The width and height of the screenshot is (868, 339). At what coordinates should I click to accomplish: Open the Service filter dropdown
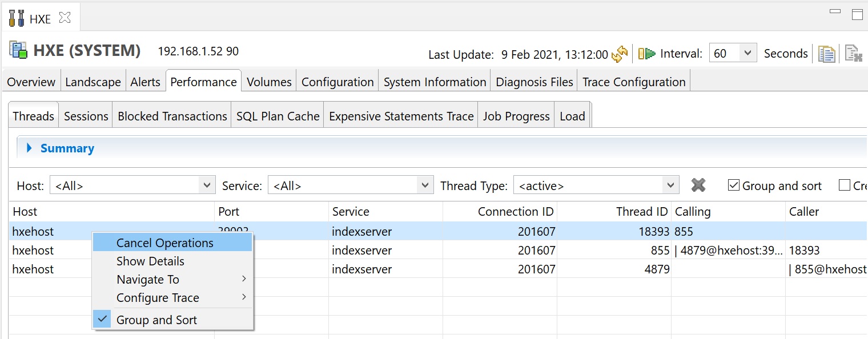point(424,185)
